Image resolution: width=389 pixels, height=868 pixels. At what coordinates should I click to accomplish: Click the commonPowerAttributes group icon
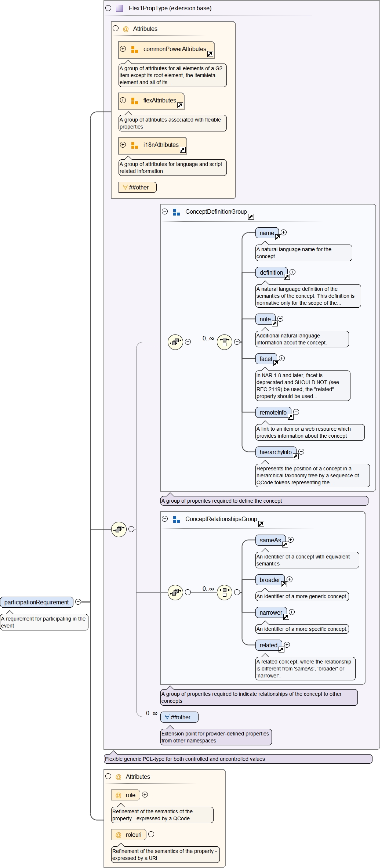coord(135,50)
